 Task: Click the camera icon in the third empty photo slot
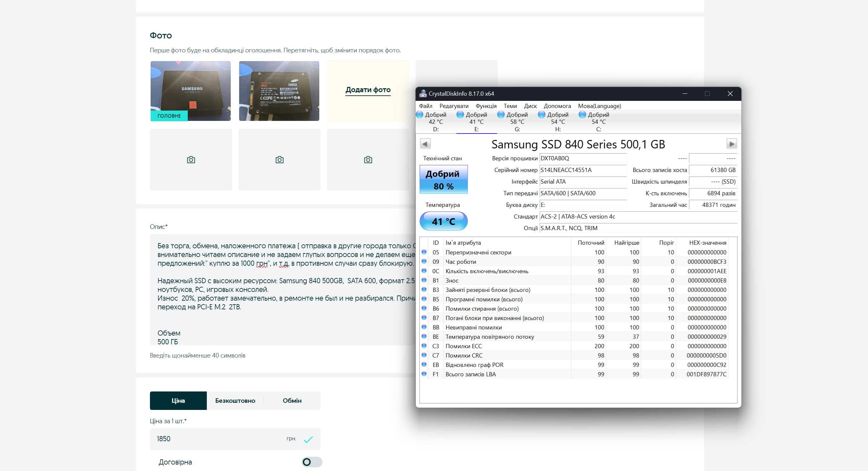(368, 160)
